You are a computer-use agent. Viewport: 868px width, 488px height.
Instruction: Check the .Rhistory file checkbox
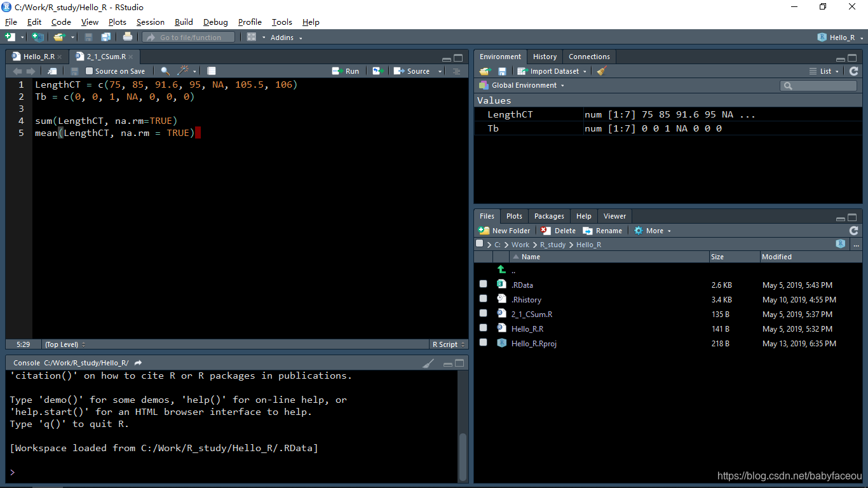(x=484, y=299)
